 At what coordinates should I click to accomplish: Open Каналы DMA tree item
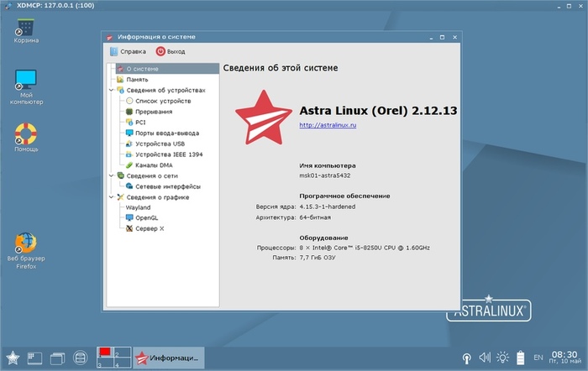[154, 165]
